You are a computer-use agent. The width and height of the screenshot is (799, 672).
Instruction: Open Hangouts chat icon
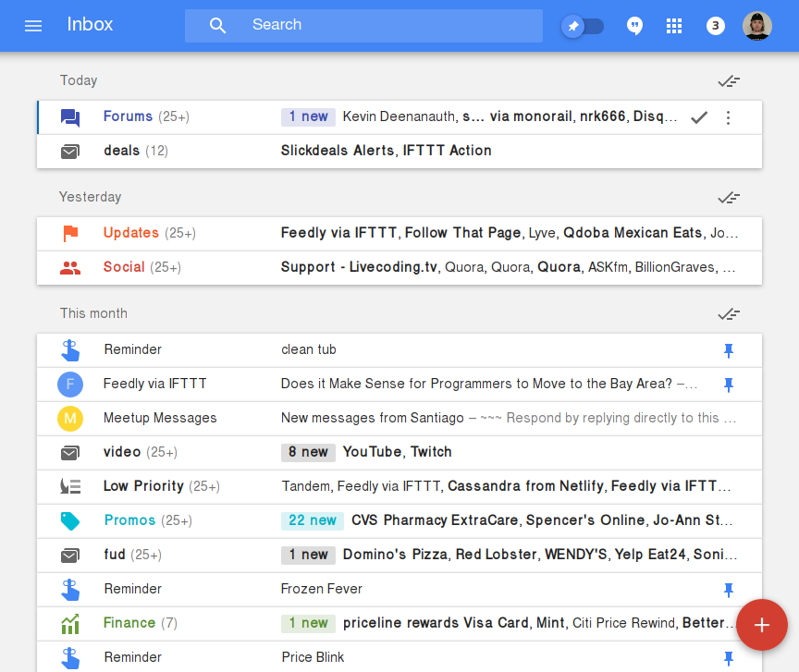634,26
